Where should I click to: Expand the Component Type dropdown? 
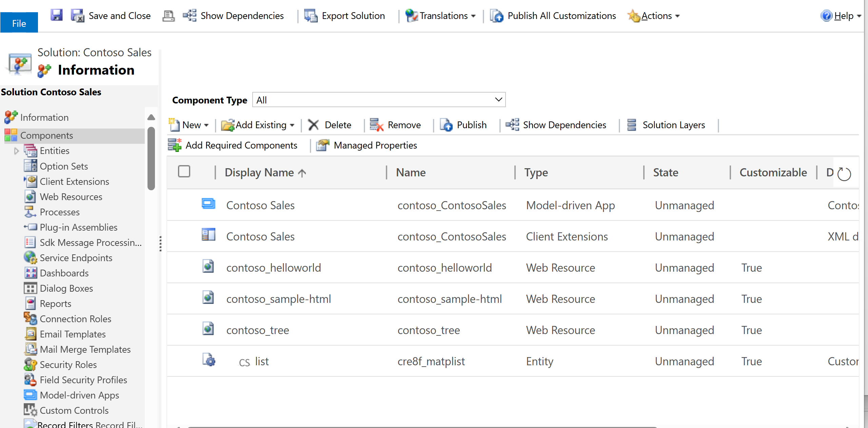[496, 100]
